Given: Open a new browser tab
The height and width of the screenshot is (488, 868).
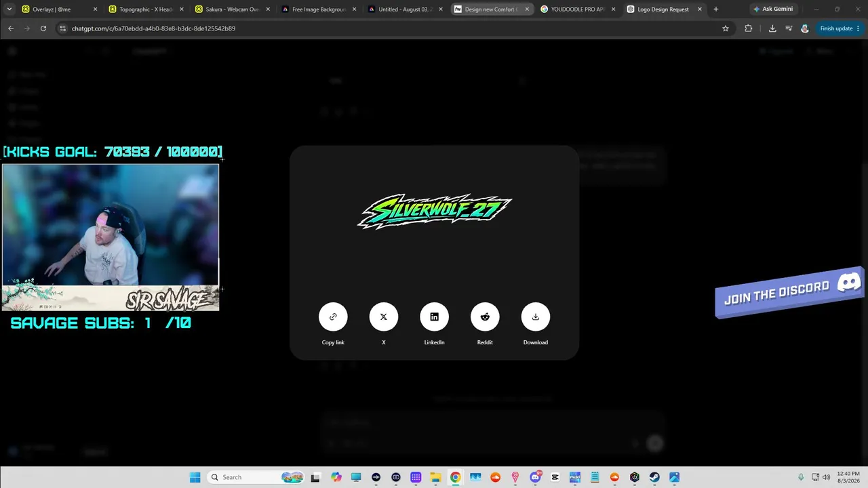Looking at the screenshot, I should [716, 9].
